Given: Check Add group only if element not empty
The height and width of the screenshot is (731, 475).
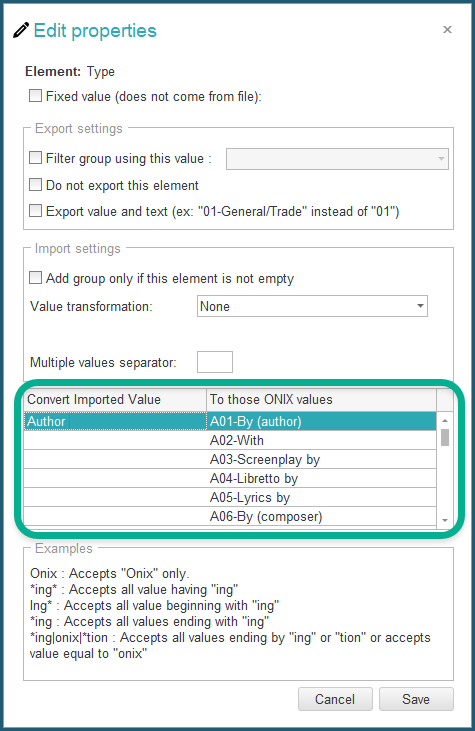Looking at the screenshot, I should [35, 278].
